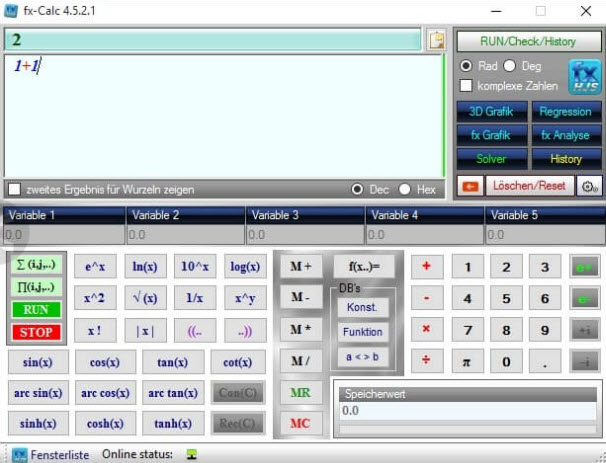The height and width of the screenshot is (463, 606).
Task: Insert opening parentheses ((.. key
Action: point(195,331)
